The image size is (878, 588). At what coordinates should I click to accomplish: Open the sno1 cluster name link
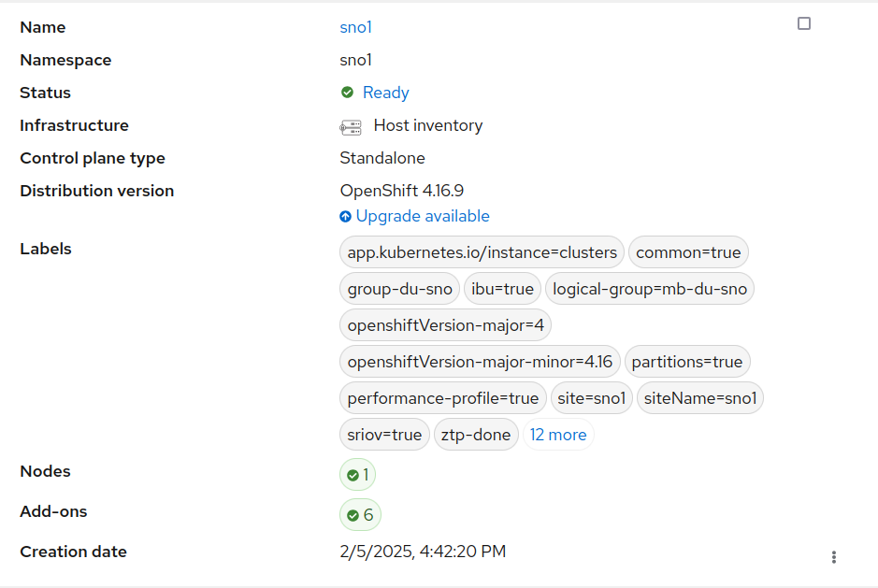coord(355,27)
